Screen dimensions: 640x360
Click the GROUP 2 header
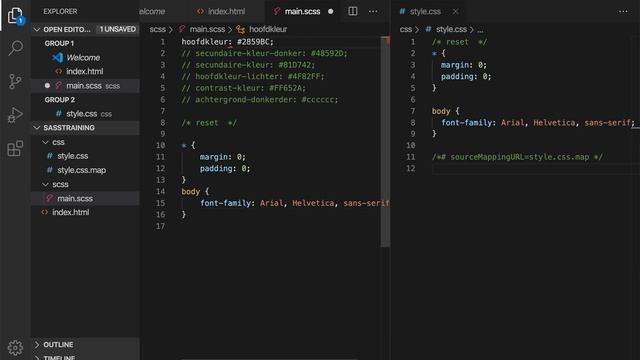(x=60, y=100)
